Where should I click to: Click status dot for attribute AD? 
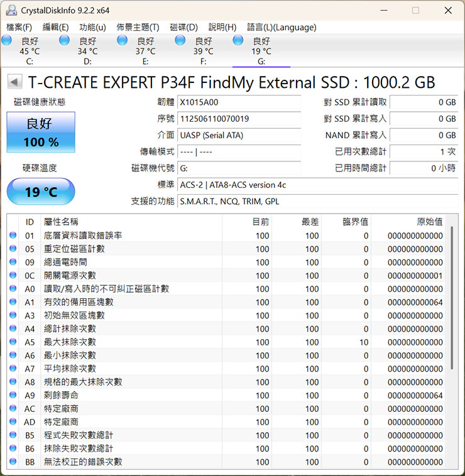pyautogui.click(x=13, y=421)
